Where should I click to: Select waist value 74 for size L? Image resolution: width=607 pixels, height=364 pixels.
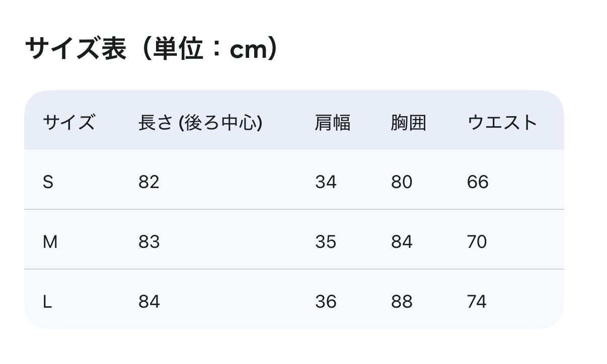(x=477, y=302)
